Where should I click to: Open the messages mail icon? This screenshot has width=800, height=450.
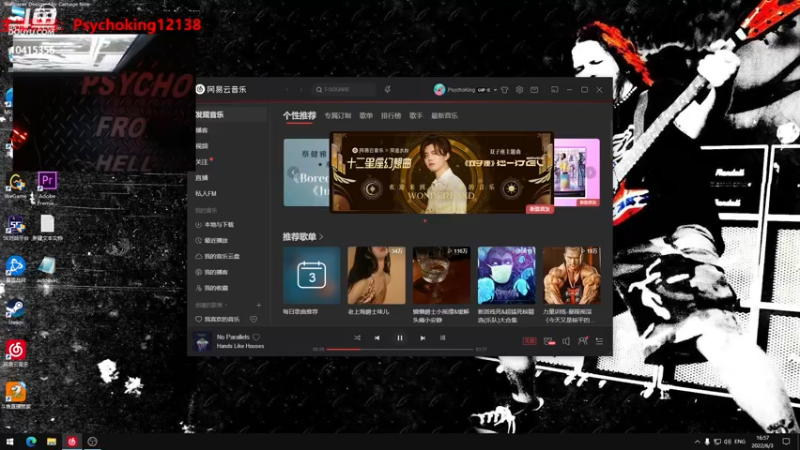(534, 90)
